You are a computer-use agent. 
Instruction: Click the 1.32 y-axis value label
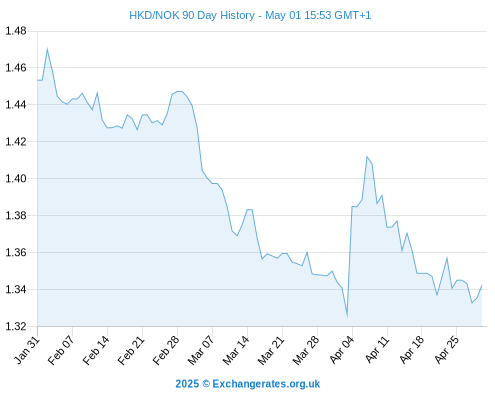[x=15, y=326]
